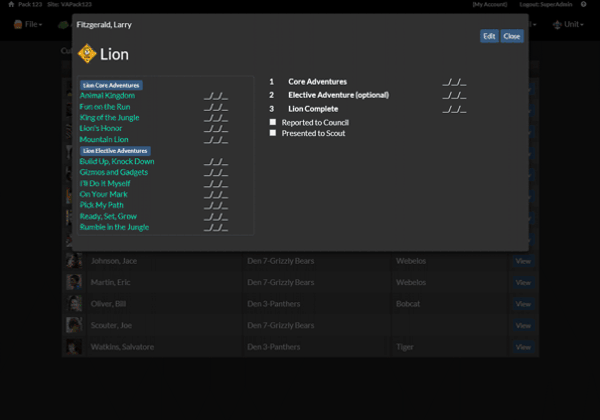Check Presented to Scout checkbox
The image size is (600, 420).
pyautogui.click(x=272, y=133)
